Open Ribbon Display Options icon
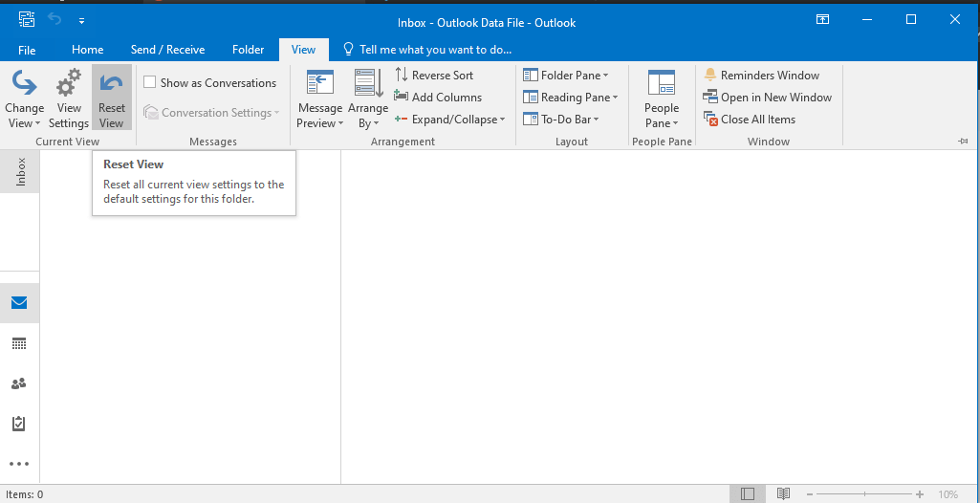This screenshot has width=980, height=503. click(823, 20)
